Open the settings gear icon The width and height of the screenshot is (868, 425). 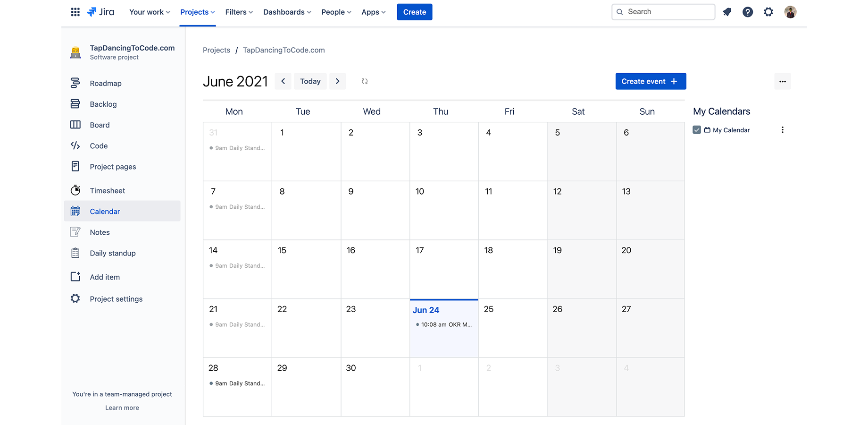click(x=768, y=12)
